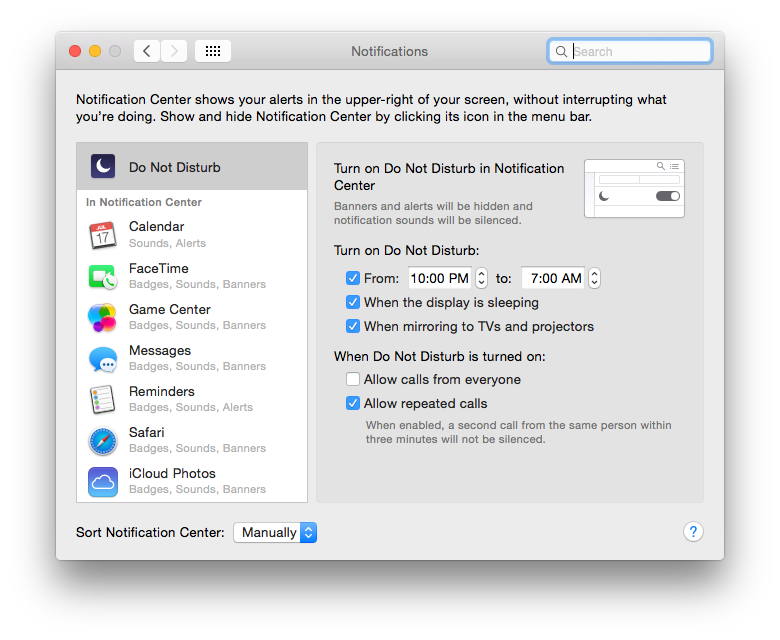Select Messages in the app list

coord(192,358)
